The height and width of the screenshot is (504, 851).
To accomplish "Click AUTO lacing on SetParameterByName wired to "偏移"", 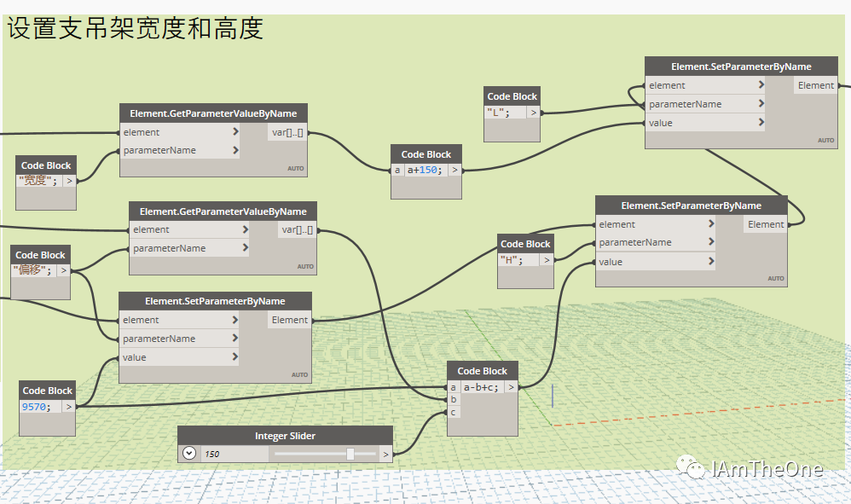I will coord(299,374).
